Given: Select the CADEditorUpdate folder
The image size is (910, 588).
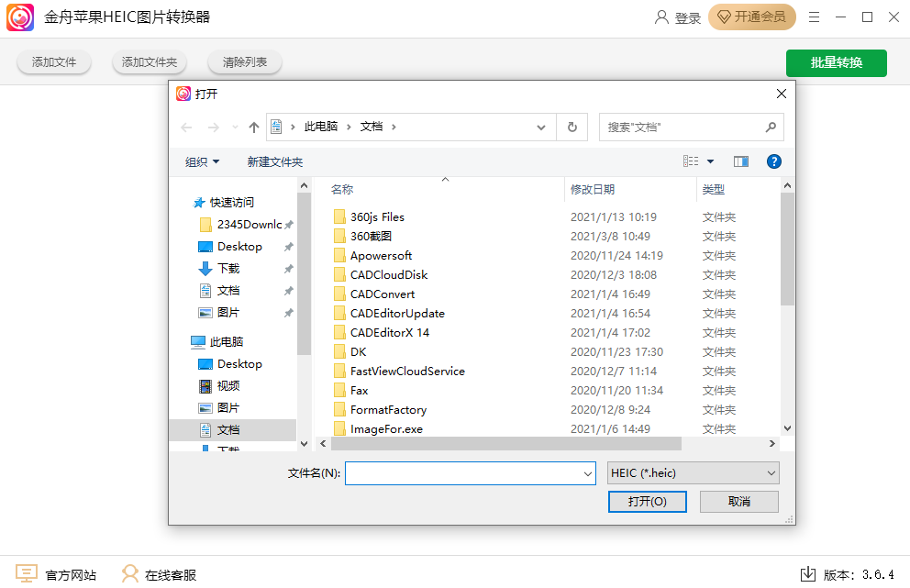Looking at the screenshot, I should pyautogui.click(x=397, y=314).
